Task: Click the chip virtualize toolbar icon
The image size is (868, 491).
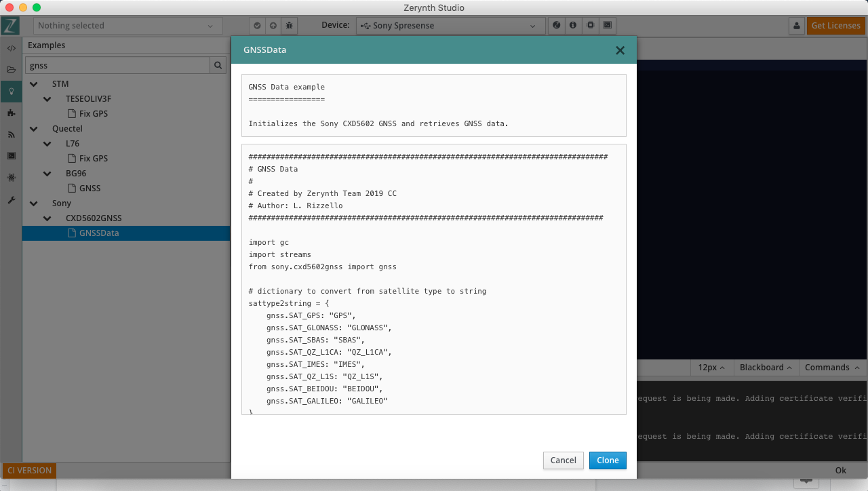Action: point(591,26)
